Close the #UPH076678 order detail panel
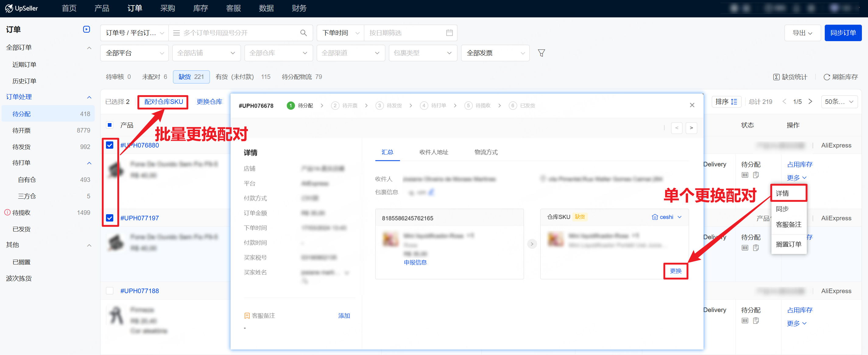Image resolution: width=868 pixels, height=355 pixels. click(692, 105)
